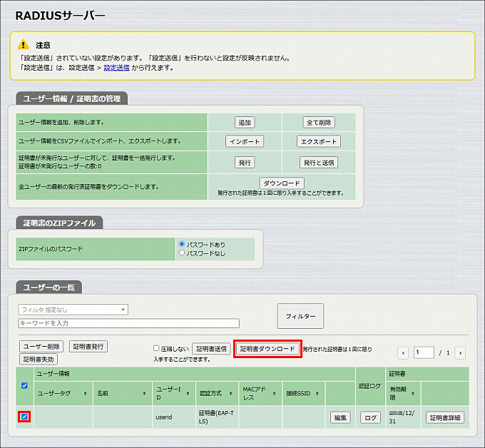The image size is (485, 448).
Task: Click the 認証ログ column header
Action: 371,386
